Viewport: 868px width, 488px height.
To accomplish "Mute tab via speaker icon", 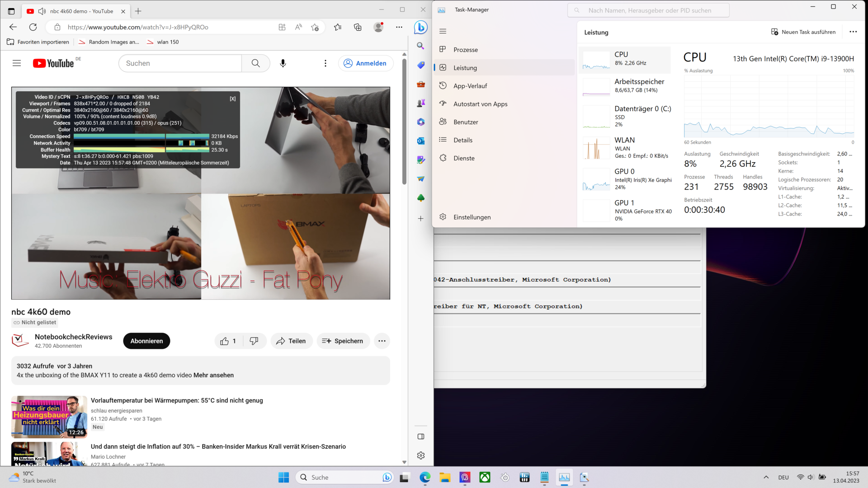I will click(42, 11).
